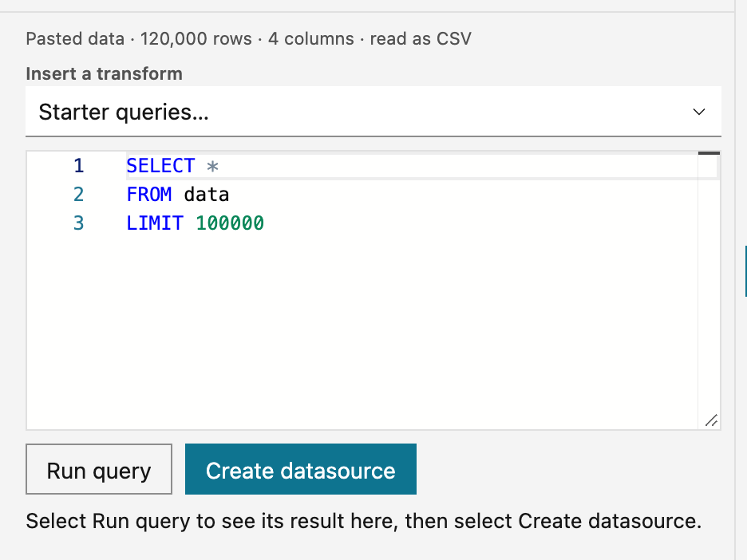747x560 pixels.
Task: Open the Starter queries dropdown
Action: coord(373,112)
